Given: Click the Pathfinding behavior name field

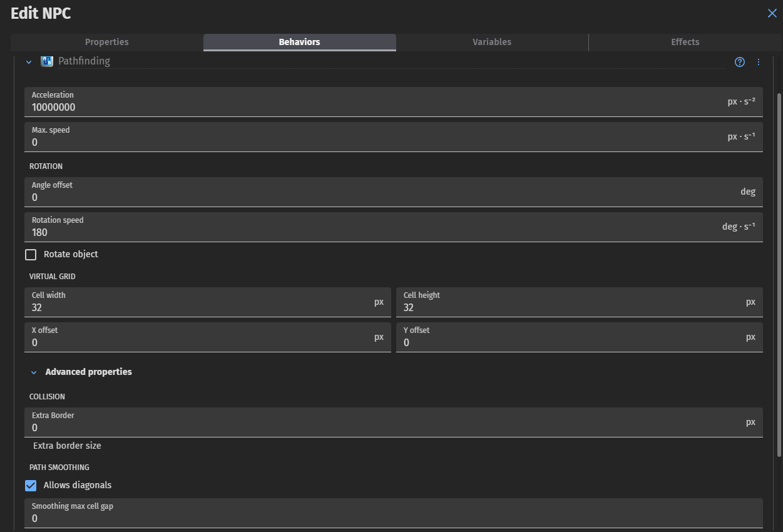Looking at the screenshot, I should (x=391, y=61).
